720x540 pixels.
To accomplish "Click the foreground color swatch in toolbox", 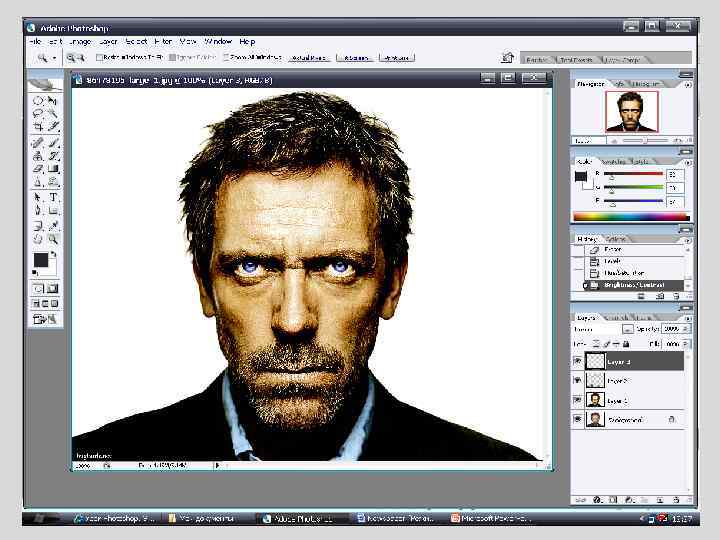I will (41, 260).
